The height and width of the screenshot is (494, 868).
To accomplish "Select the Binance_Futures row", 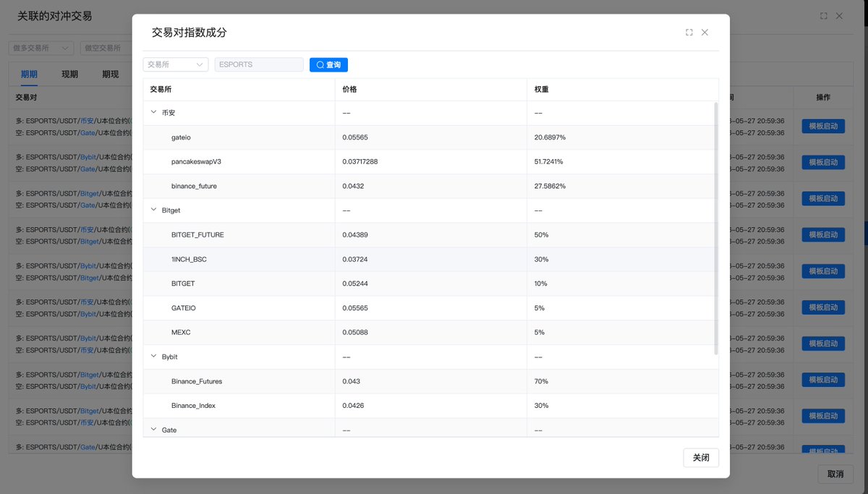I will (x=431, y=381).
